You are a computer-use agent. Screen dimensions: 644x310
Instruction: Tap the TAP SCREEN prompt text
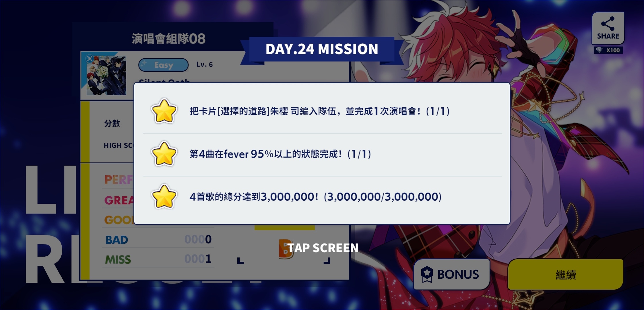click(323, 248)
